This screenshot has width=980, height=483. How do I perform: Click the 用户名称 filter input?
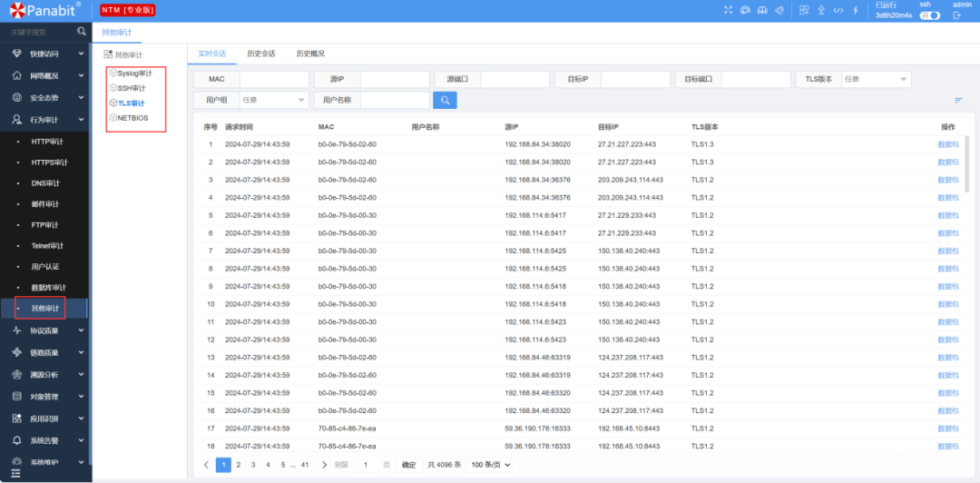(395, 100)
